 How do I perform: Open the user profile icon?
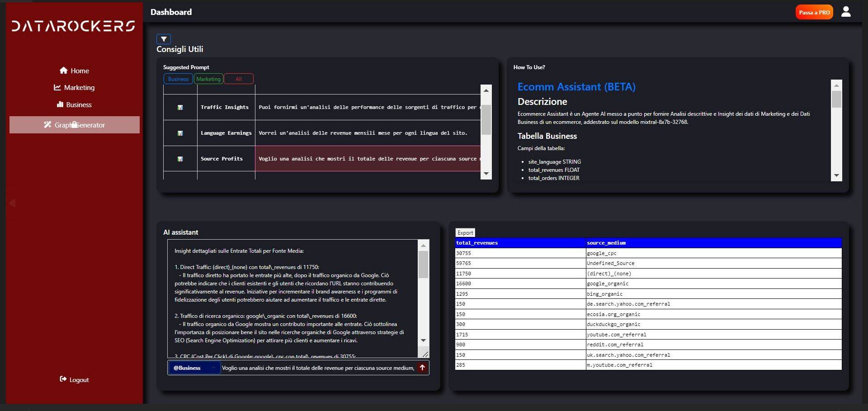[x=846, y=12]
